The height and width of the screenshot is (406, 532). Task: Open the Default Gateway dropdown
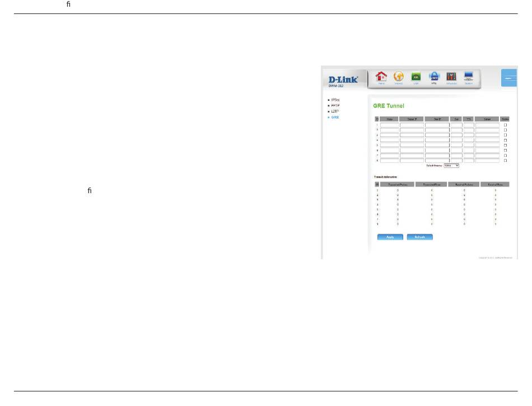[x=451, y=166]
